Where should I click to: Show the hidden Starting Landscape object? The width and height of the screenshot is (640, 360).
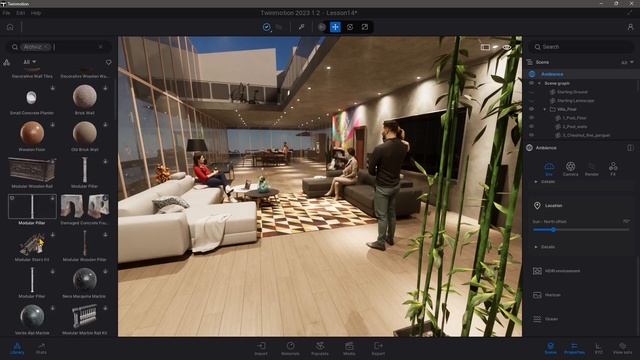531,101
